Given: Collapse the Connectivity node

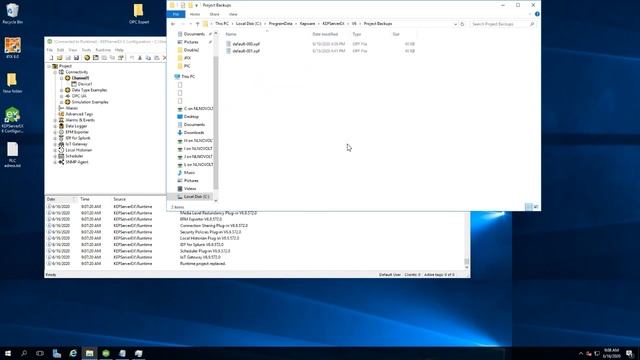Looking at the screenshot, I should click(55, 72).
